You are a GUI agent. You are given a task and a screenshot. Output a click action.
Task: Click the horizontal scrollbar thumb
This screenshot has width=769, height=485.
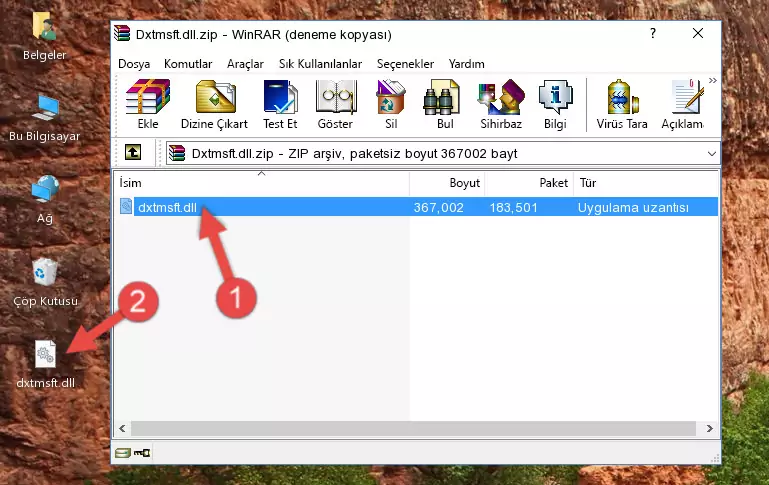(x=414, y=428)
